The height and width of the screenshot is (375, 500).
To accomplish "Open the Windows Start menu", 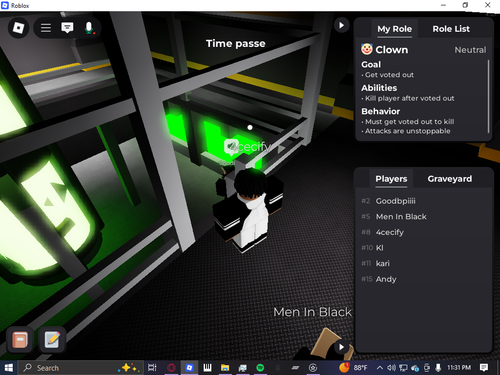I will 8,368.
